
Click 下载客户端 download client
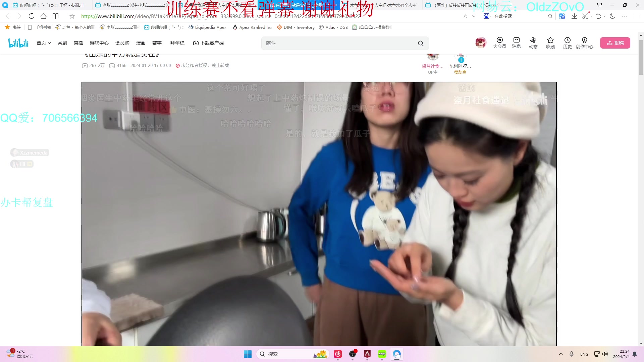(208, 43)
